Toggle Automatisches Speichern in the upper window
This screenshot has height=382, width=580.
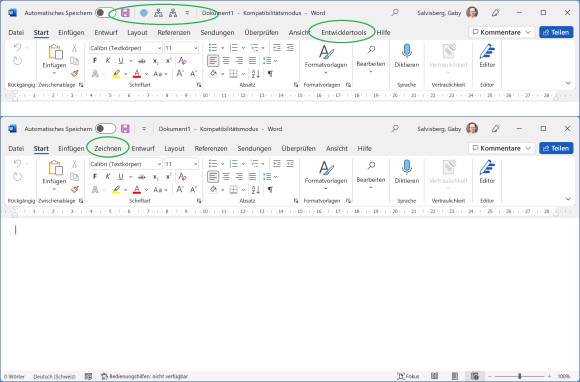pyautogui.click(x=105, y=13)
